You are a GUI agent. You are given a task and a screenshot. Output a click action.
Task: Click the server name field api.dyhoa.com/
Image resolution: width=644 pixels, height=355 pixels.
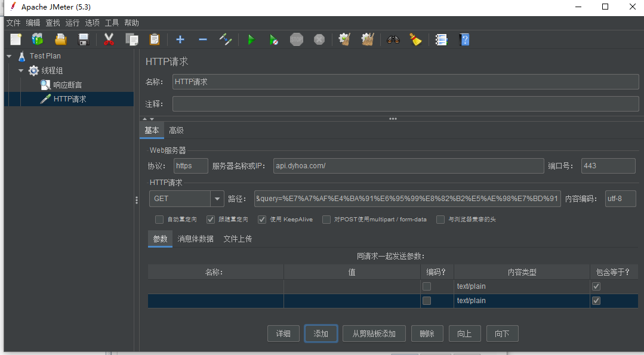click(409, 166)
